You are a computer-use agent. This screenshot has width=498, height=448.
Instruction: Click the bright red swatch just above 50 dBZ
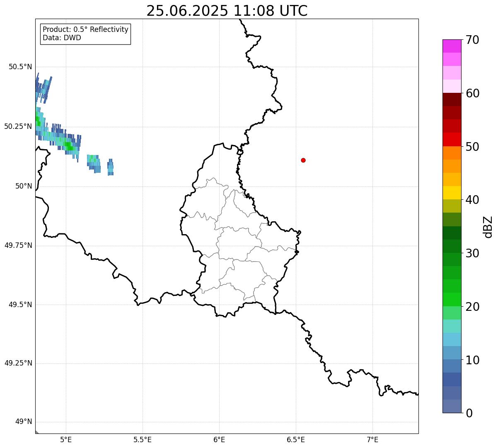pos(452,139)
